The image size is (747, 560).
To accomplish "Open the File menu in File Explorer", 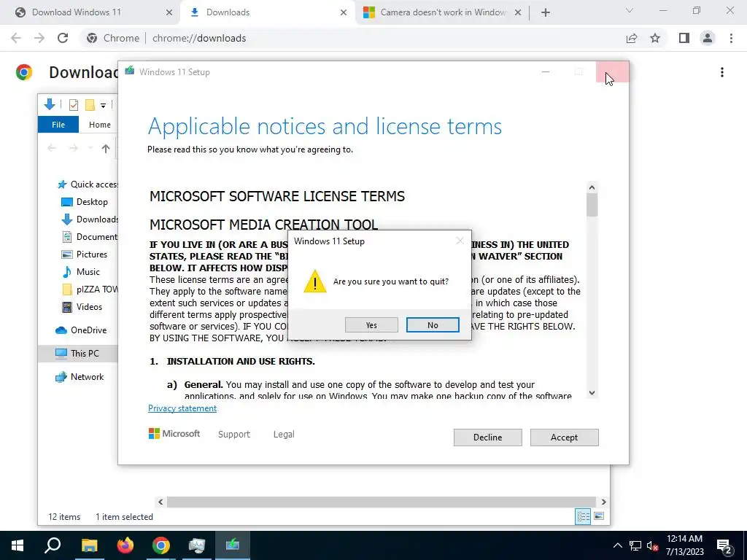I will (x=58, y=124).
